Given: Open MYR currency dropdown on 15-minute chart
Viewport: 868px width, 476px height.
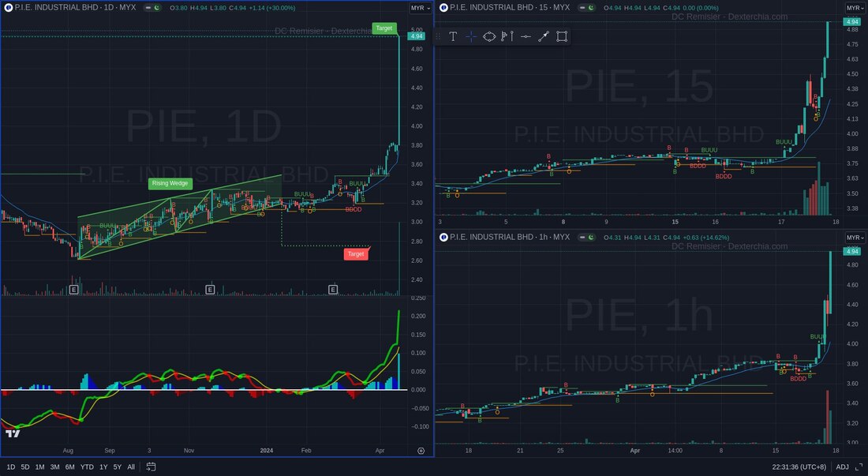Looking at the screenshot, I should [855, 9].
